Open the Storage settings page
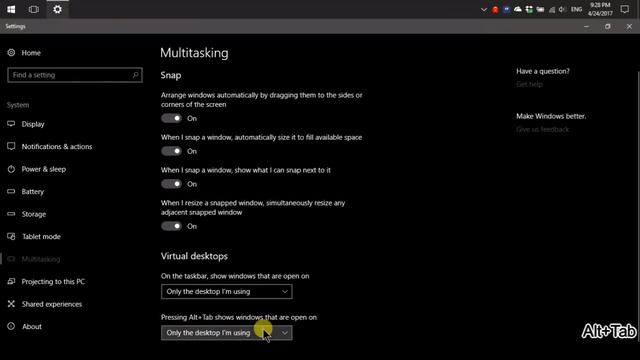This screenshot has width=640, height=360. coord(34,214)
